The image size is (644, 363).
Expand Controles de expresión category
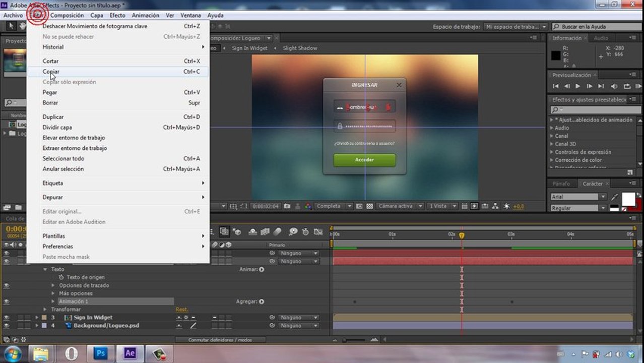pyautogui.click(x=552, y=152)
